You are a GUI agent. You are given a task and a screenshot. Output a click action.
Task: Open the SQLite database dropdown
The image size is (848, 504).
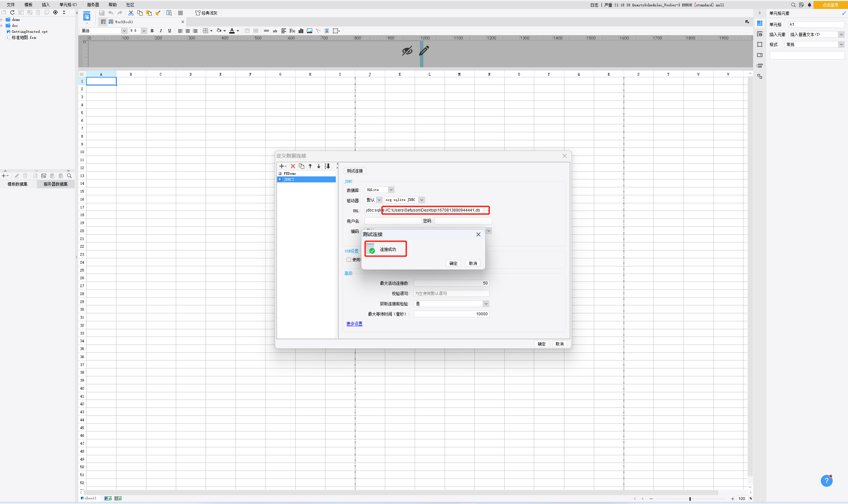coord(391,190)
